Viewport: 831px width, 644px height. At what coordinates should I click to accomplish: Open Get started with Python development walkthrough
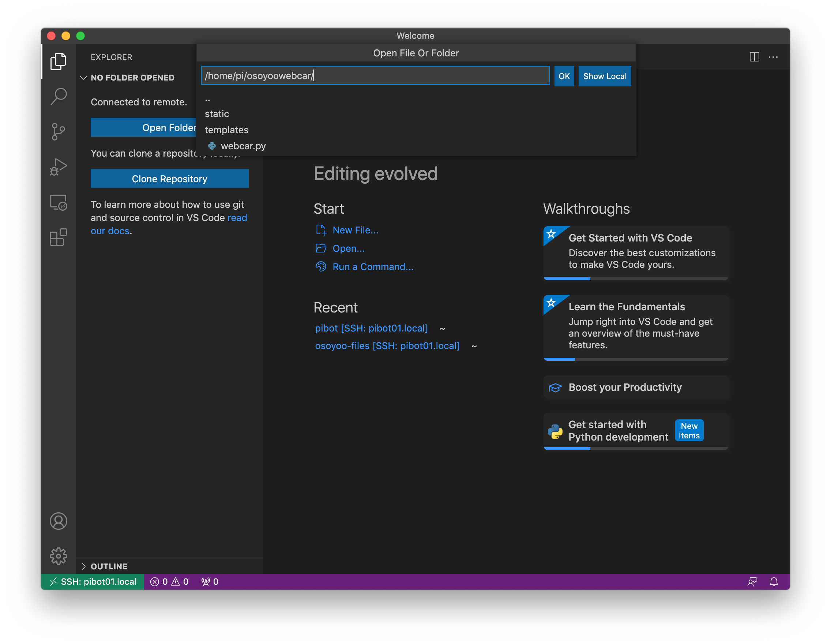point(635,431)
